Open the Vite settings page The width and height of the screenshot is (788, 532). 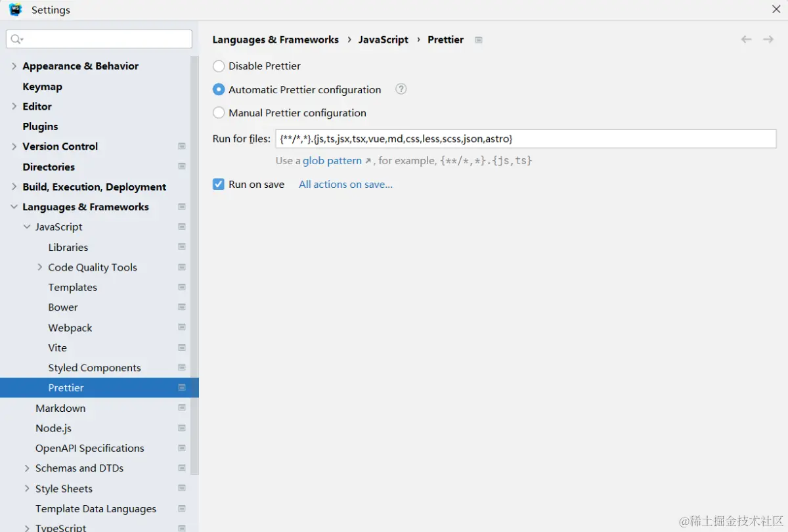tap(57, 347)
